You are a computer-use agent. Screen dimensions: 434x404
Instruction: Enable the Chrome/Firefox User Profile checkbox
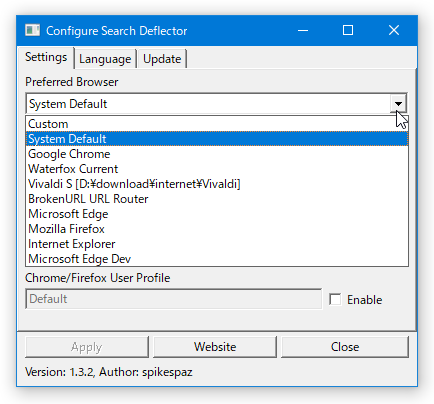point(335,299)
